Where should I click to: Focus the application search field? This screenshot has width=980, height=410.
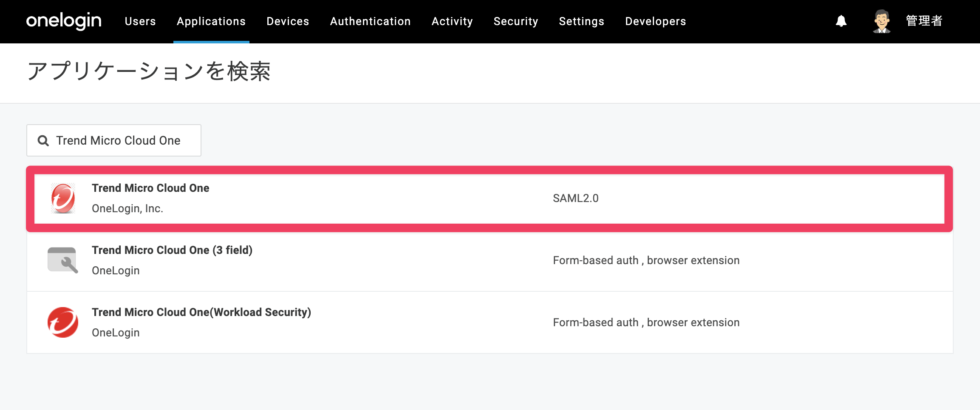(114, 140)
